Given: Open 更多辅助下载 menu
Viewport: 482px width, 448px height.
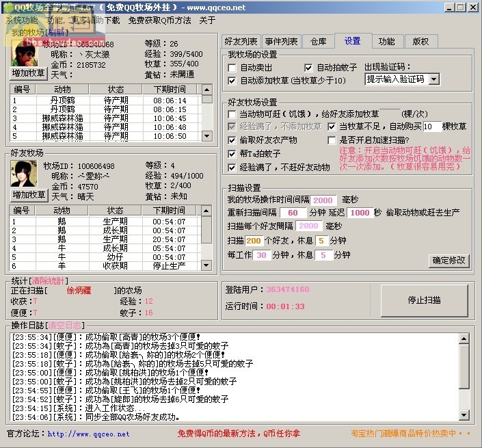Looking at the screenshot, I should coord(96,21).
